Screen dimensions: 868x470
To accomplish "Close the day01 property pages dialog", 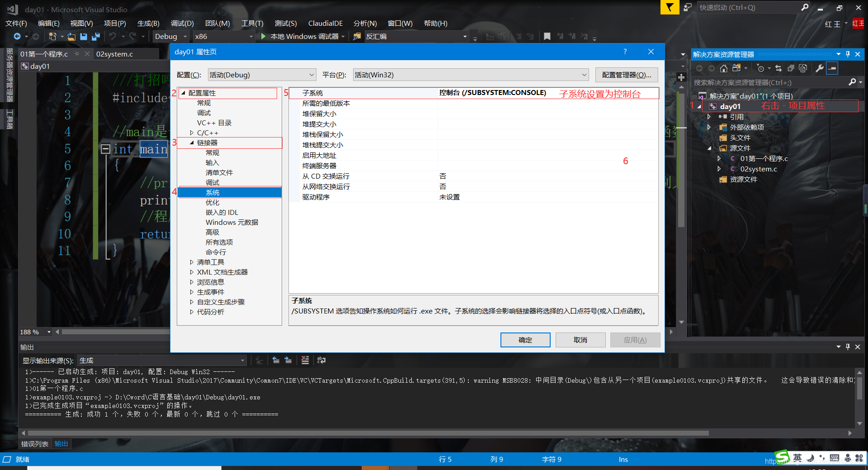I will [x=651, y=52].
